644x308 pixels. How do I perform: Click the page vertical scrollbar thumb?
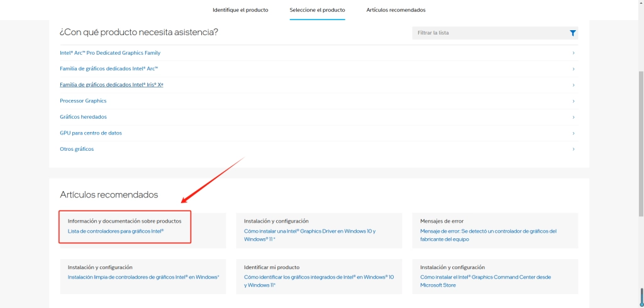coord(641,144)
